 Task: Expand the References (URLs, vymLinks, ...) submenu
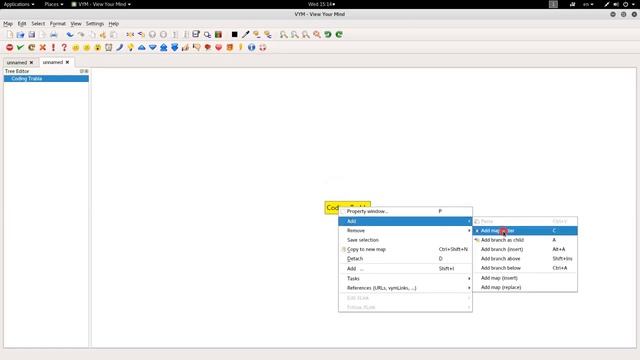pyautogui.click(x=405, y=288)
